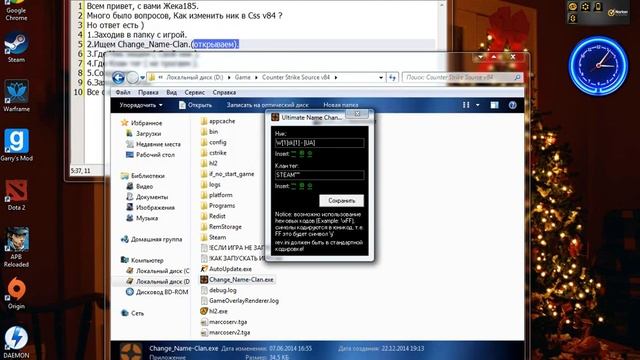Launch Steam from desktop icon

point(16,47)
